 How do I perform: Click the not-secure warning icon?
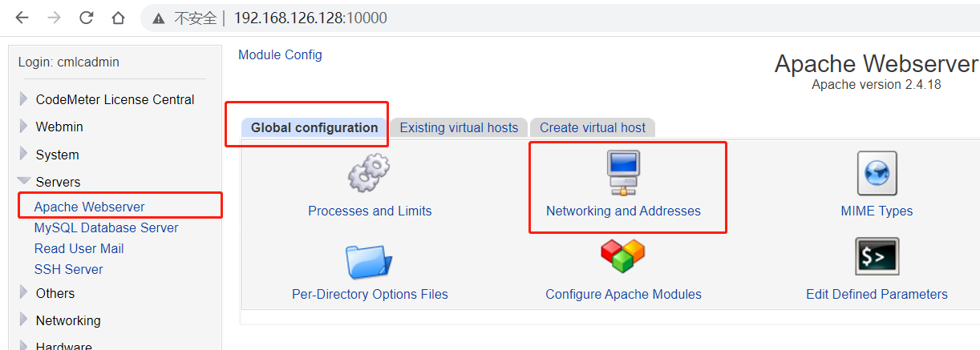tap(160, 18)
